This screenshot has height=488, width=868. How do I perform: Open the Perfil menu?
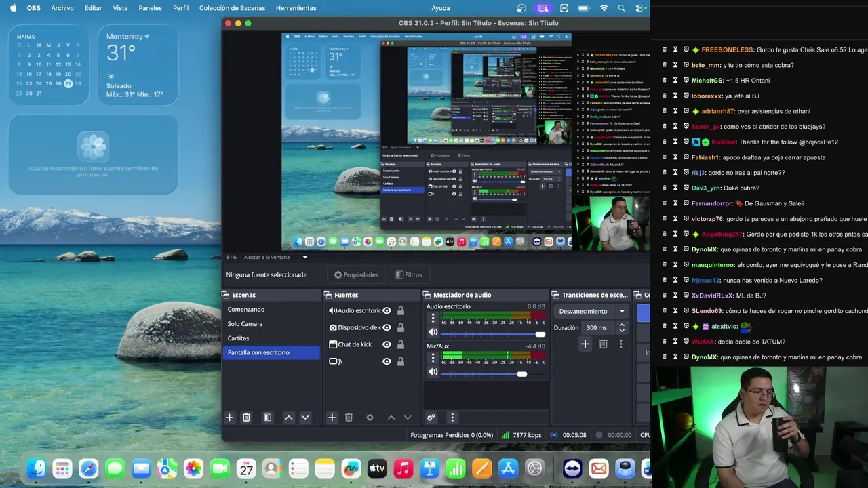181,8
